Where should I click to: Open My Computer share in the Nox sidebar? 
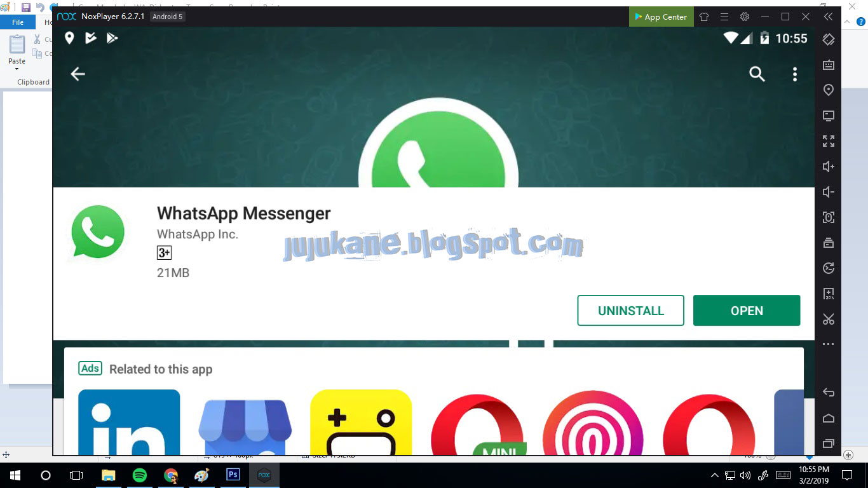click(x=829, y=116)
